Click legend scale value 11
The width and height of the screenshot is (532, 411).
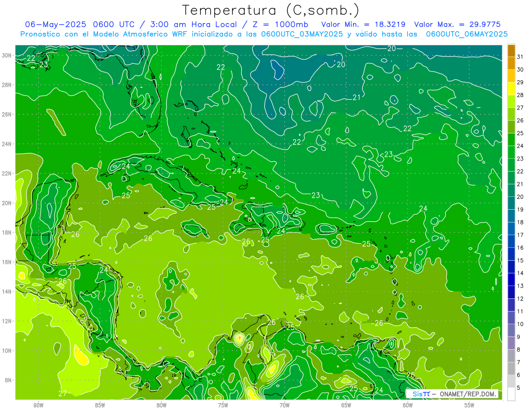coord(520,312)
